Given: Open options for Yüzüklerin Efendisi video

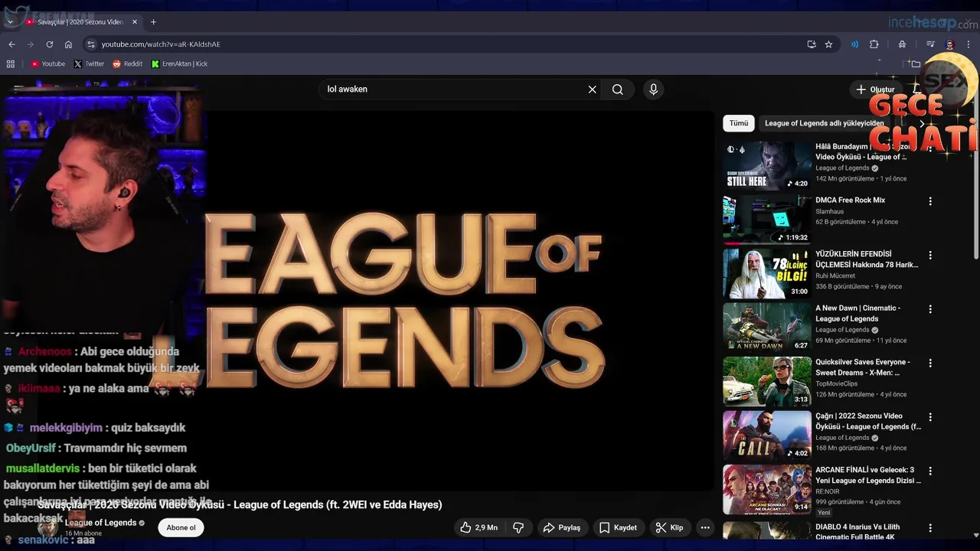Looking at the screenshot, I should [x=930, y=256].
